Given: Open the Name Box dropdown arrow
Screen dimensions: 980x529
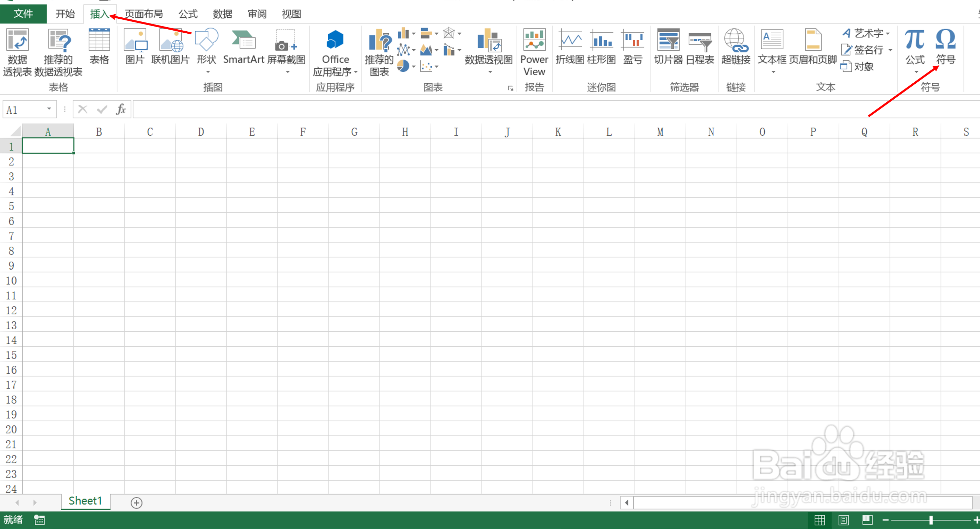Looking at the screenshot, I should coord(49,109).
